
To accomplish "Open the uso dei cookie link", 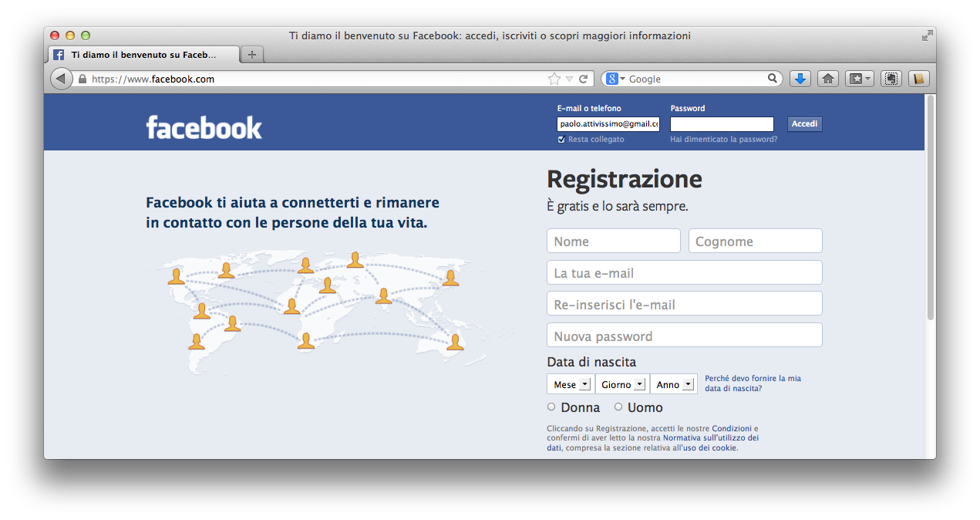I will click(x=709, y=447).
